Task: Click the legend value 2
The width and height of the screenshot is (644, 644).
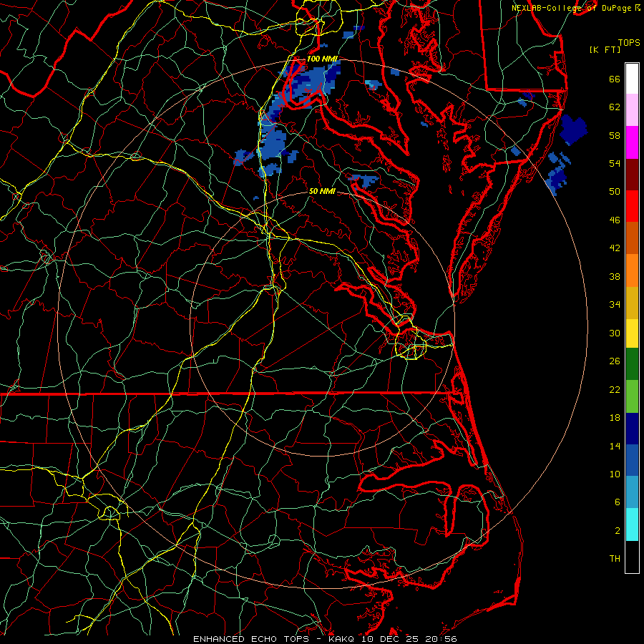Action: click(x=618, y=531)
